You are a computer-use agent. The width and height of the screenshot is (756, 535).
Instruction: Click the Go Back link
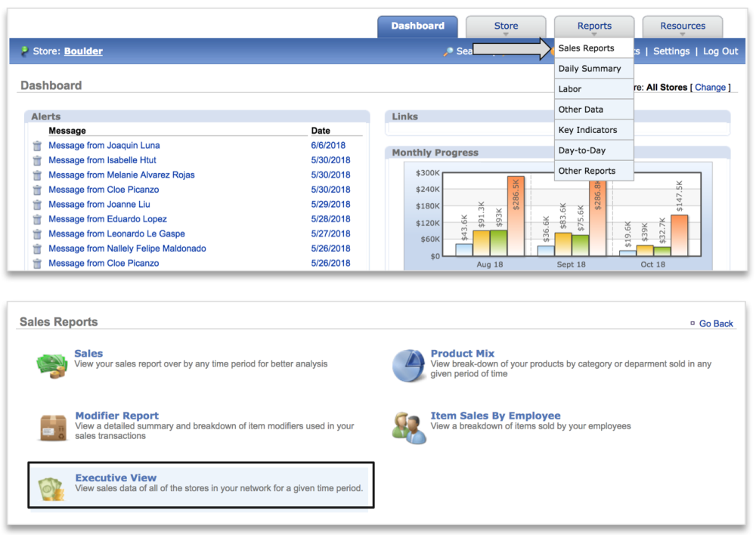(x=716, y=323)
